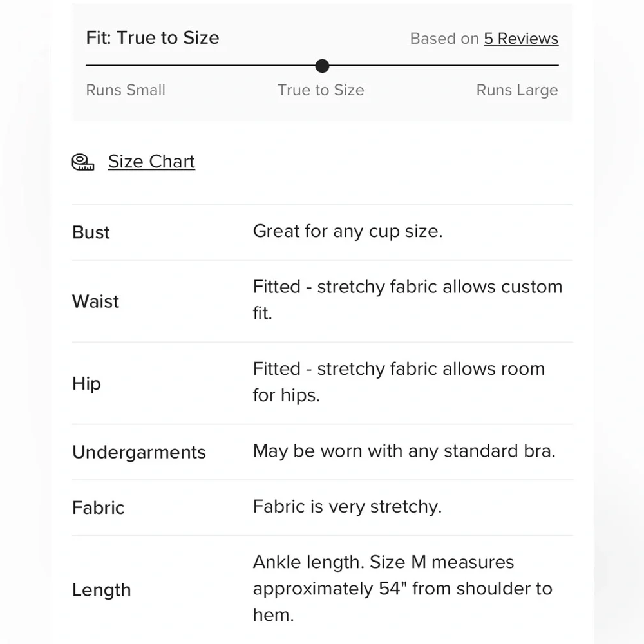This screenshot has width=644, height=644.
Task: Click the 'room for hips' description
Action: [x=399, y=382]
